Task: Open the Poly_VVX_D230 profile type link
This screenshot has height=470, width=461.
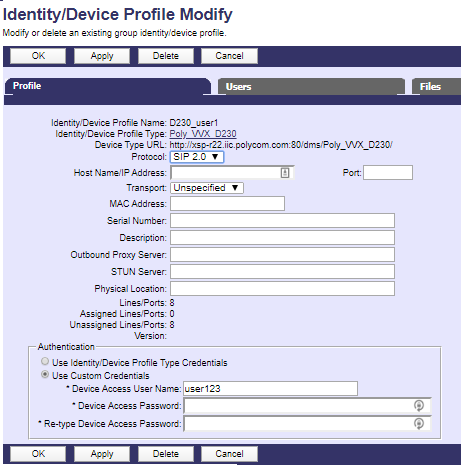Action: [203, 134]
